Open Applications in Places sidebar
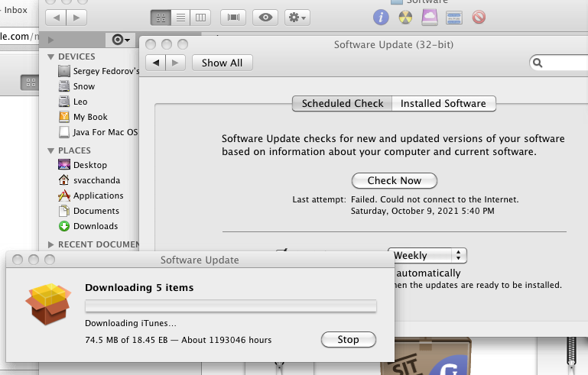This screenshot has width=588, height=375. click(91, 196)
